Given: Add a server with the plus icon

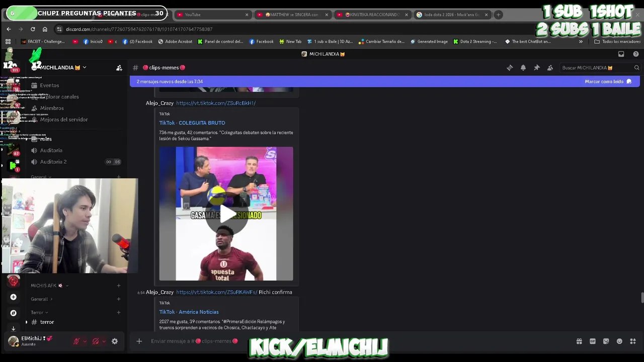Looking at the screenshot, I should [14, 297].
